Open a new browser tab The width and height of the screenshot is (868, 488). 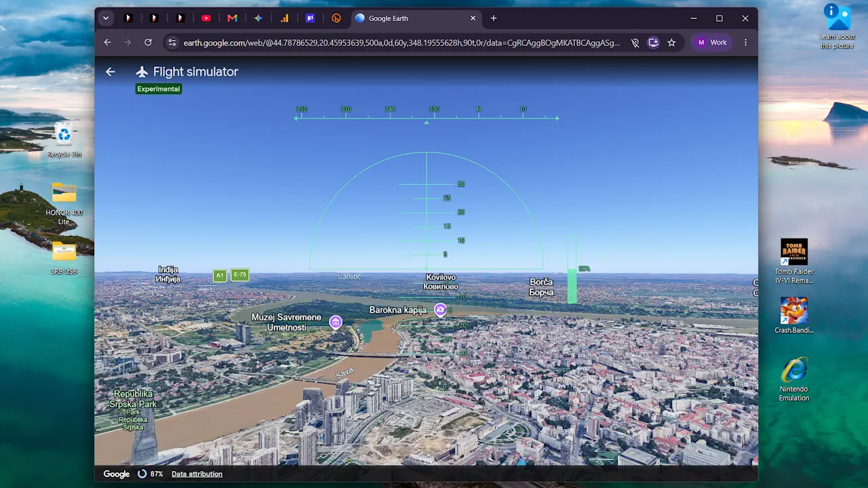point(494,18)
